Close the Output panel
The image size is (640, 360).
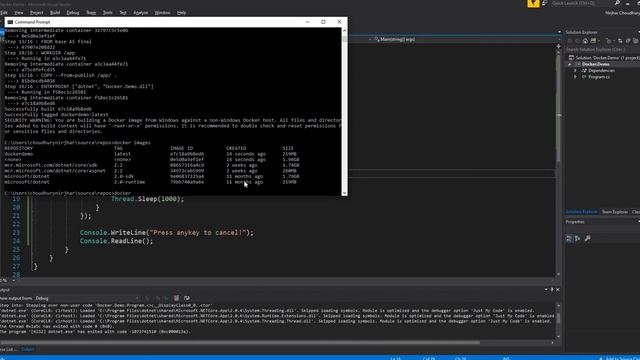[558, 289]
